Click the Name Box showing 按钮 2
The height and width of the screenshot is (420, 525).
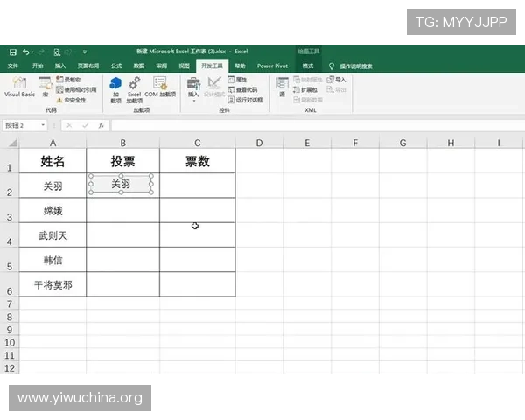21,125
